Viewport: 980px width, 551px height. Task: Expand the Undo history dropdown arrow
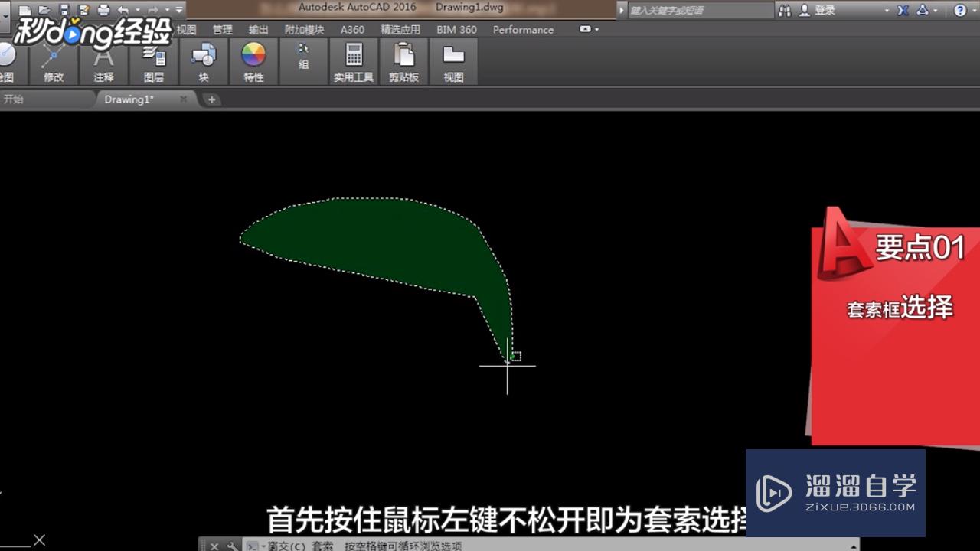tap(137, 10)
